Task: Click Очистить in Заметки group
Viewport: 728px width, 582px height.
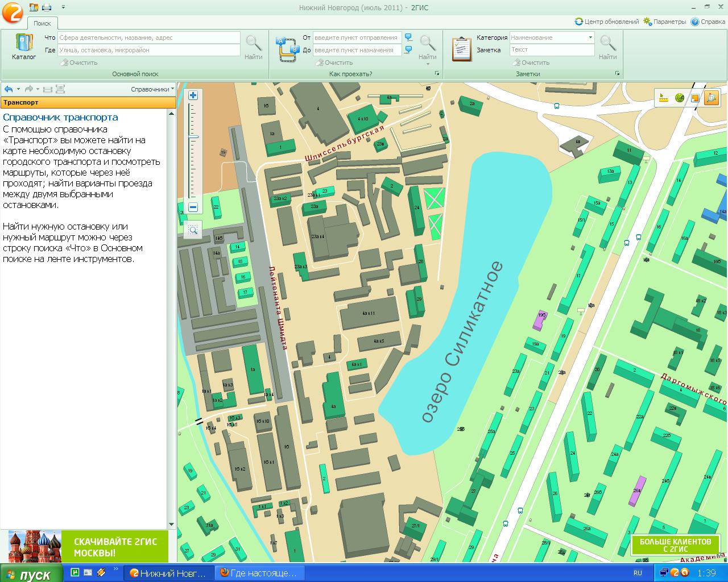Action: pos(531,63)
